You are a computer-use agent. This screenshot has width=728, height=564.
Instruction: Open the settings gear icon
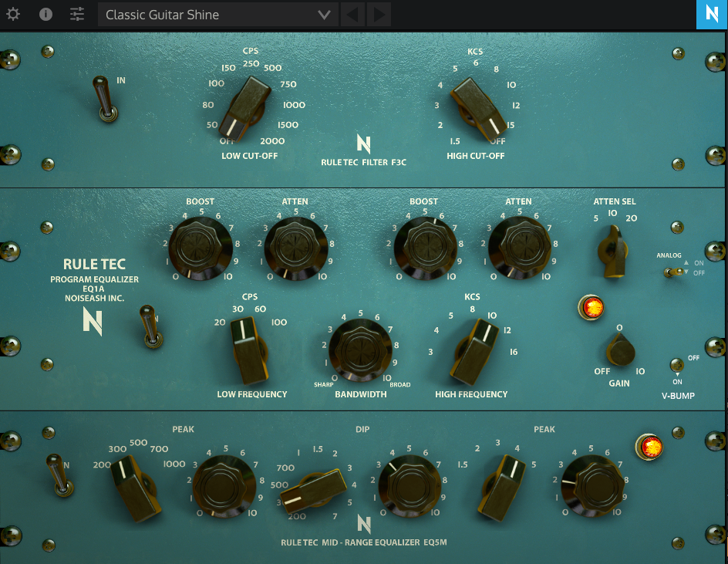tap(12, 14)
